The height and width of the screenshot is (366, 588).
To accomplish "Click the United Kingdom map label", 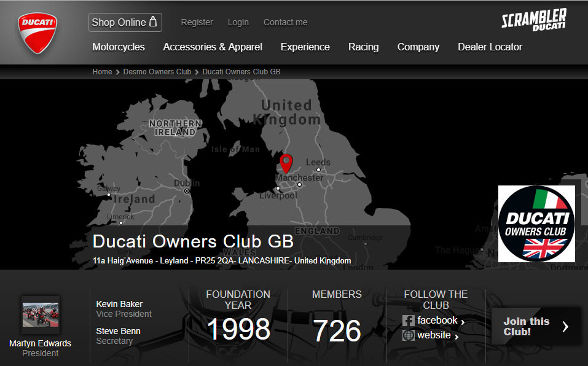I will [287, 112].
